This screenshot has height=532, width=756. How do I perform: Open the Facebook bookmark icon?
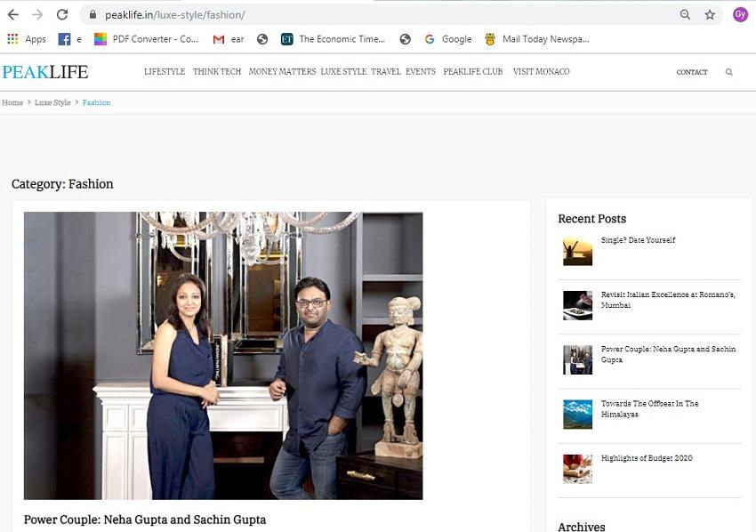[x=64, y=39]
